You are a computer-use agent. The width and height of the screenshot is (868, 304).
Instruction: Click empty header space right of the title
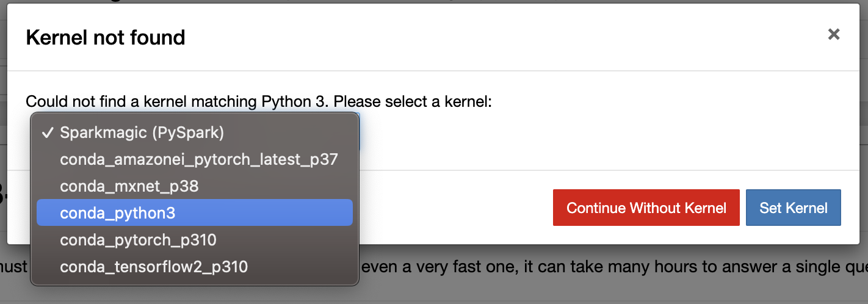point(488,38)
